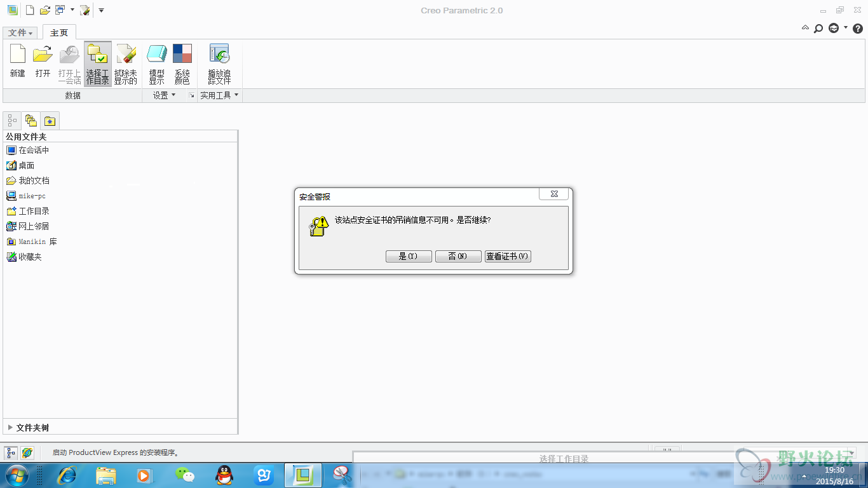
Task: Click the command search magnifier icon
Action: tap(818, 28)
